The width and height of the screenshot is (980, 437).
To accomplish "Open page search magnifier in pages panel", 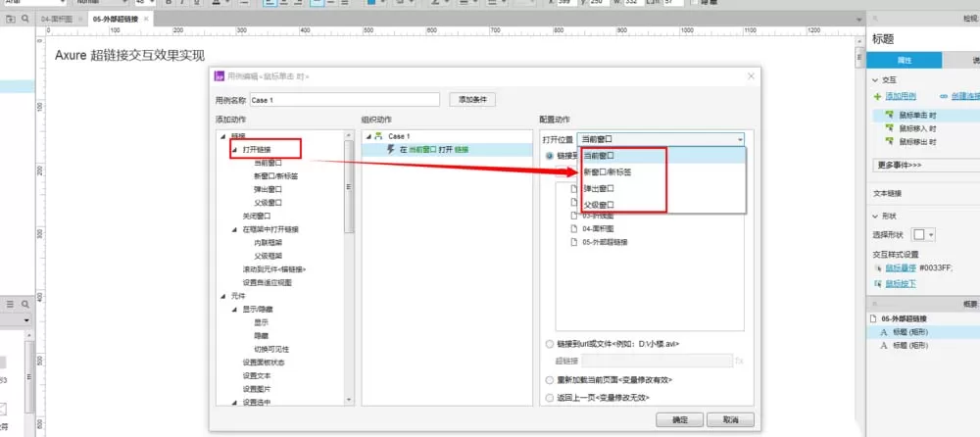I will [x=25, y=20].
